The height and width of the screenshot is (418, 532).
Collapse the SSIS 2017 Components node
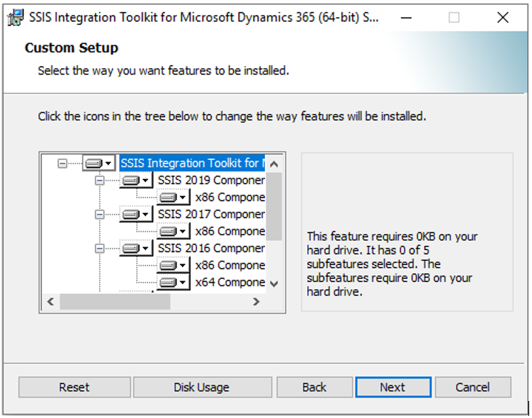click(99, 215)
